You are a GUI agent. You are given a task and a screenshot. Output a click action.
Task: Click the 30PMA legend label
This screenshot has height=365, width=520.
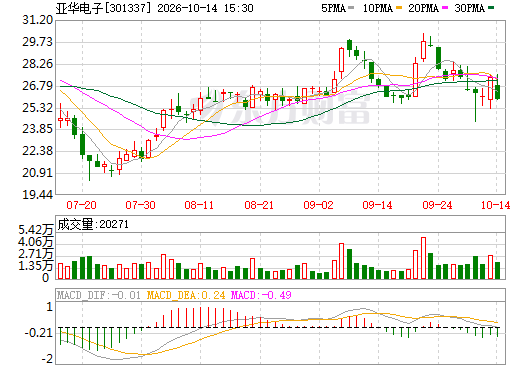(469, 8)
